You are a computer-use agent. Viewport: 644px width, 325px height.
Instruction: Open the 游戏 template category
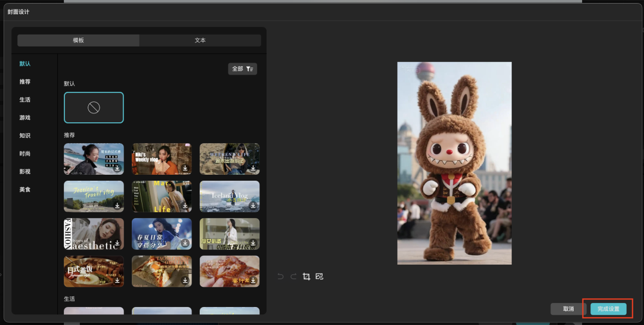pos(24,117)
